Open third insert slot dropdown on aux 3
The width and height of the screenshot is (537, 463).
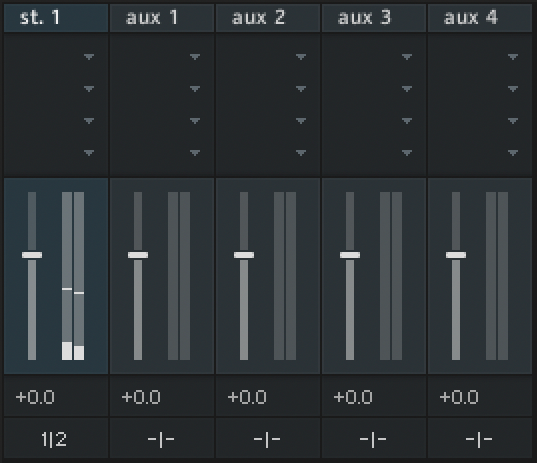(x=407, y=121)
